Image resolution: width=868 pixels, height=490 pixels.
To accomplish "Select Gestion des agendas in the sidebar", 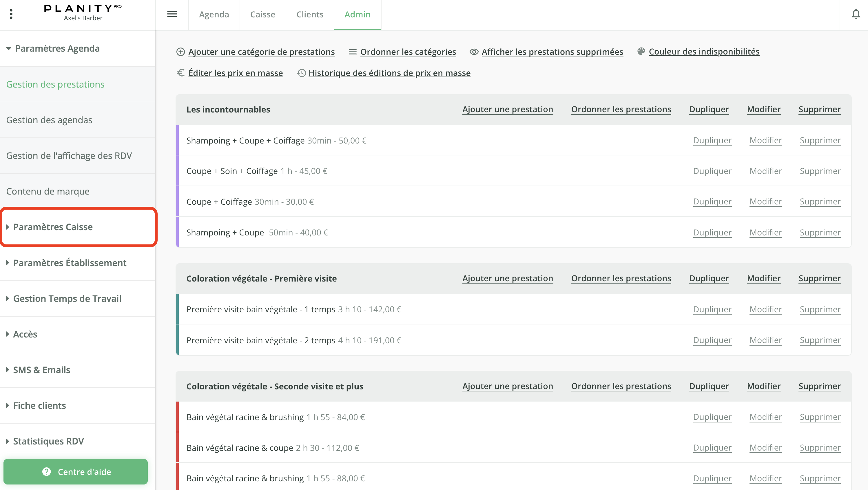I will click(49, 120).
